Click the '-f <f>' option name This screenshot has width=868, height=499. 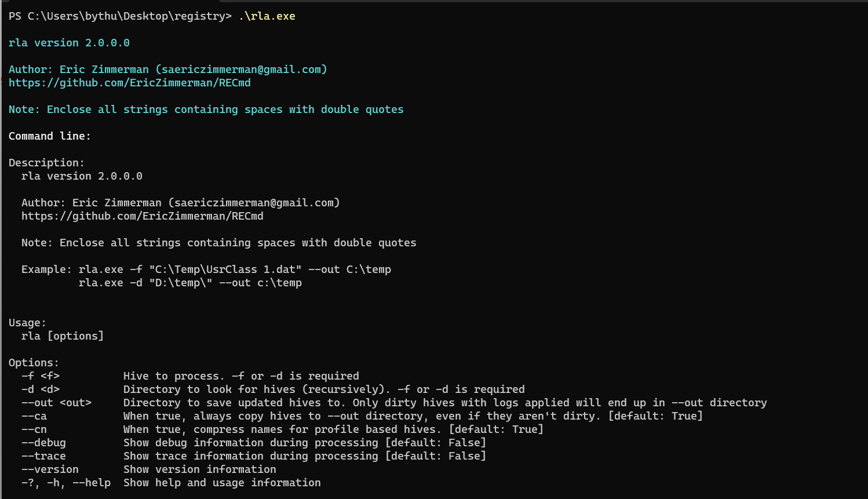pos(41,376)
